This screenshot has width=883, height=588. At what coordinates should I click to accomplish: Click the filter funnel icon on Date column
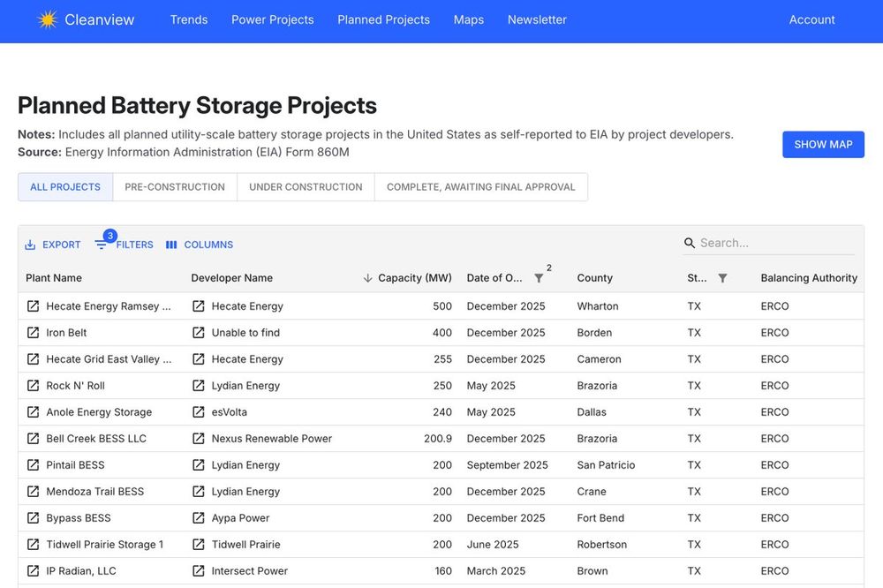[x=539, y=277]
